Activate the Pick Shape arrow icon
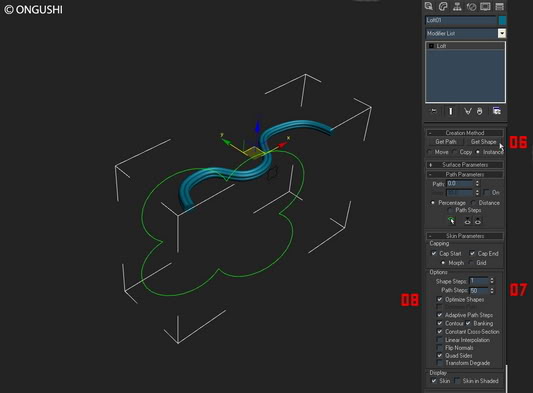Viewport: 533px width, 393px height. pyautogui.click(x=451, y=221)
